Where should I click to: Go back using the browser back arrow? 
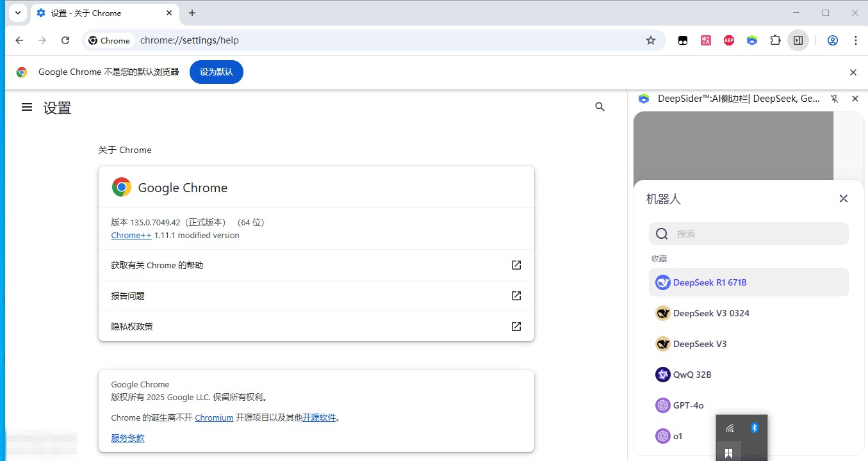[19, 40]
